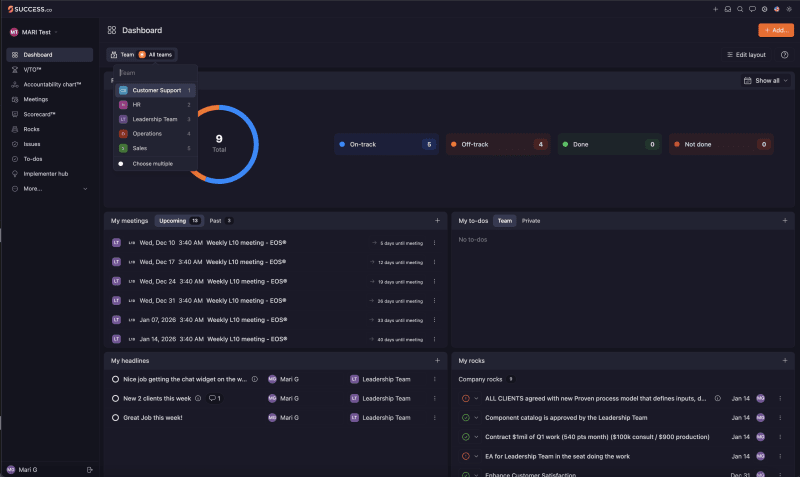Click the sparkle icon at top right corner

tap(789, 9)
